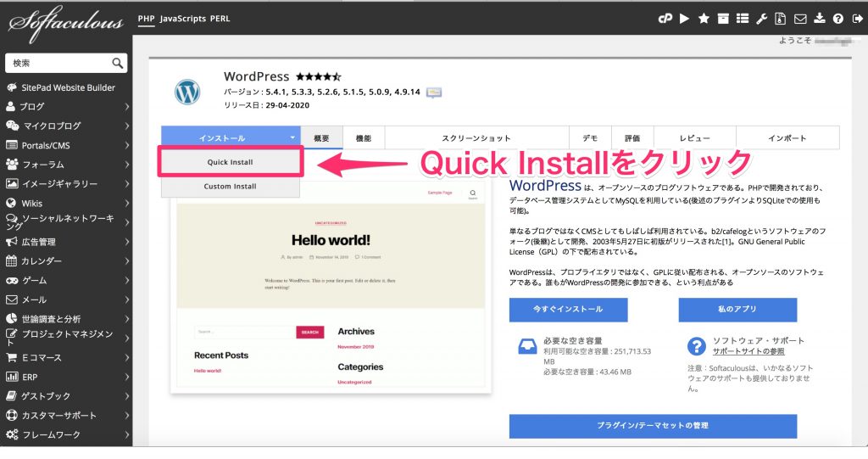This screenshot has width=868, height=459.
Task: Choose Custom Install from the dropdown
Action: tap(230, 186)
